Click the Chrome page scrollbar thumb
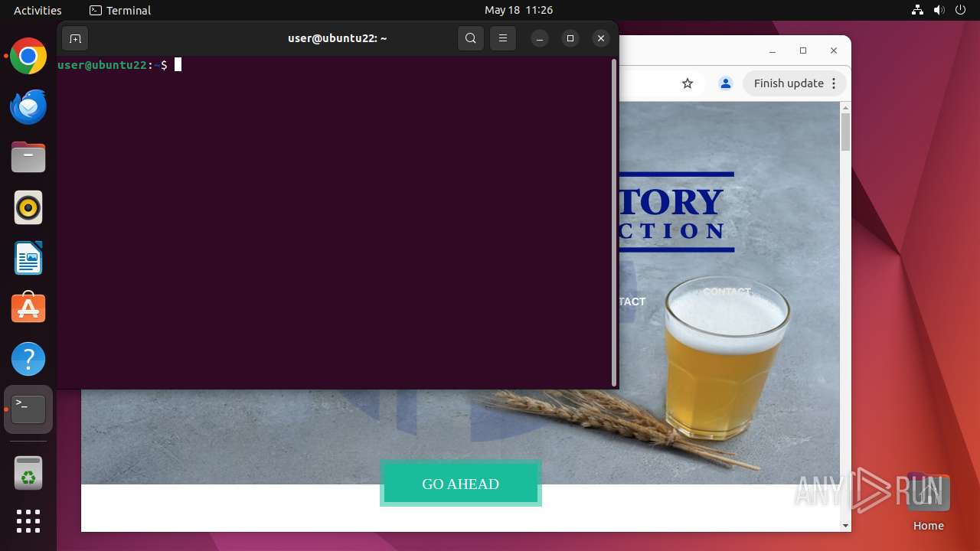Screen dimensions: 980x551 coord(845,132)
